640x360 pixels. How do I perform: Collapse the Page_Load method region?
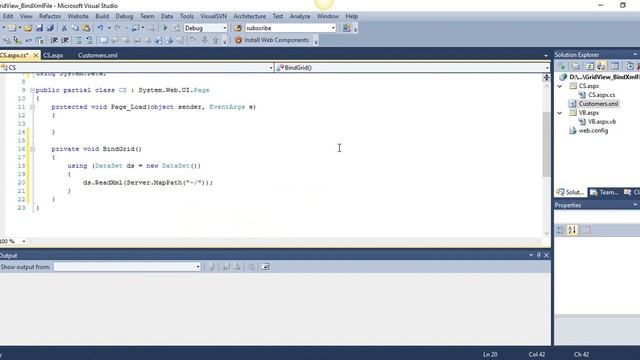coord(32,107)
